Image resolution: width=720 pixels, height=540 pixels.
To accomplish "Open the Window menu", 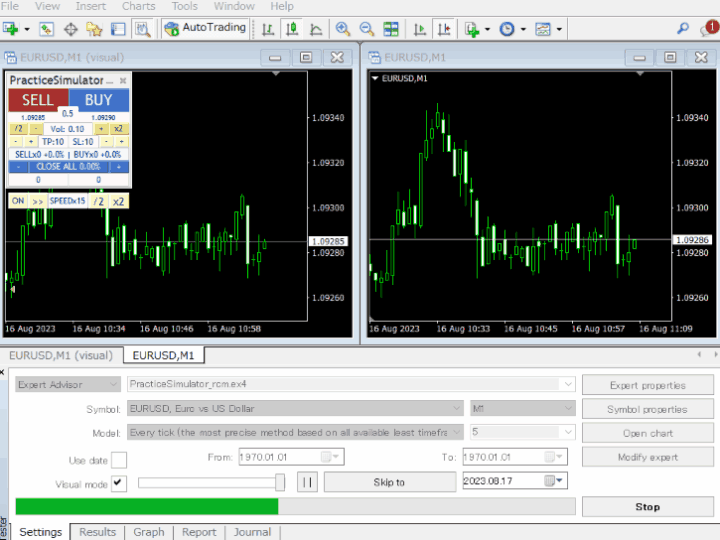I will [x=234, y=6].
